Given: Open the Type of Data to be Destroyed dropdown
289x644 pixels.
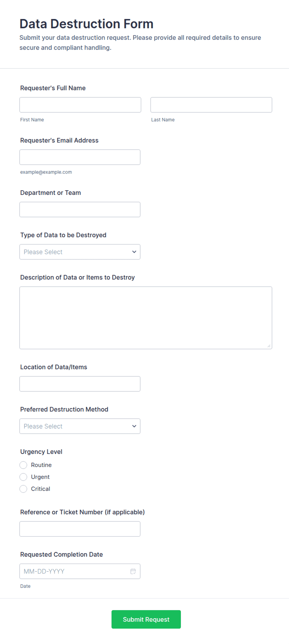Looking at the screenshot, I should tap(80, 252).
